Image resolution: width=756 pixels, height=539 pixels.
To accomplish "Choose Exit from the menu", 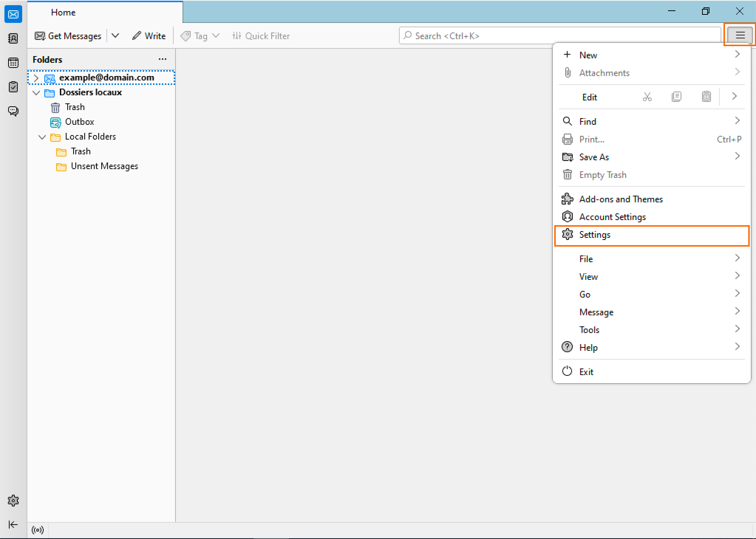I will [x=652, y=372].
